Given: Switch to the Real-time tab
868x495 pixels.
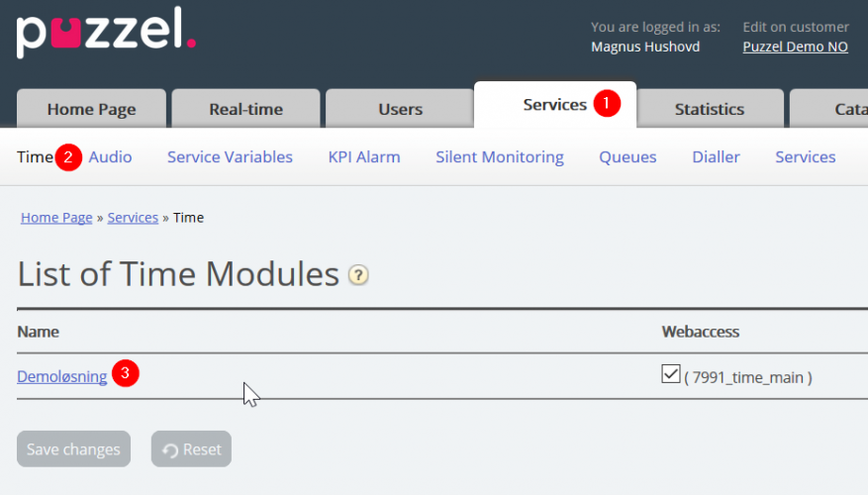Looking at the screenshot, I should pos(245,109).
